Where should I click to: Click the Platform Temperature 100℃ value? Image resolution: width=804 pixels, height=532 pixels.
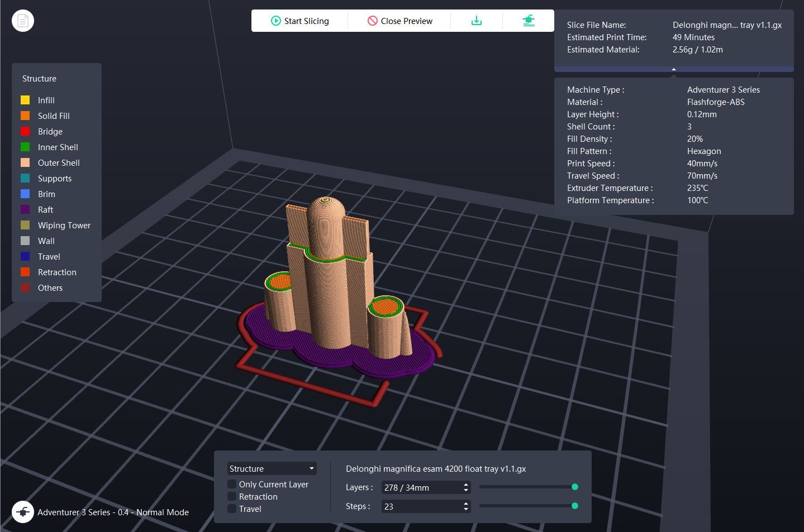pos(698,200)
